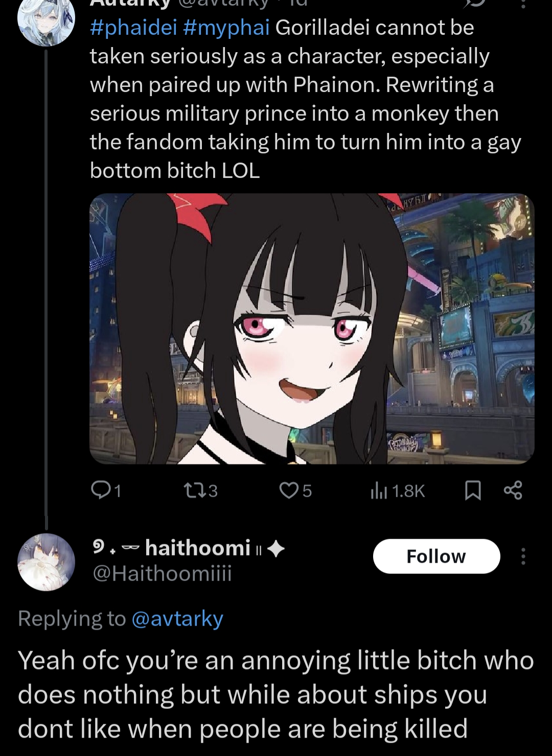Screen dimensions: 552x756
Task: Open replies with the comment bubble icon
Action: click(99, 490)
